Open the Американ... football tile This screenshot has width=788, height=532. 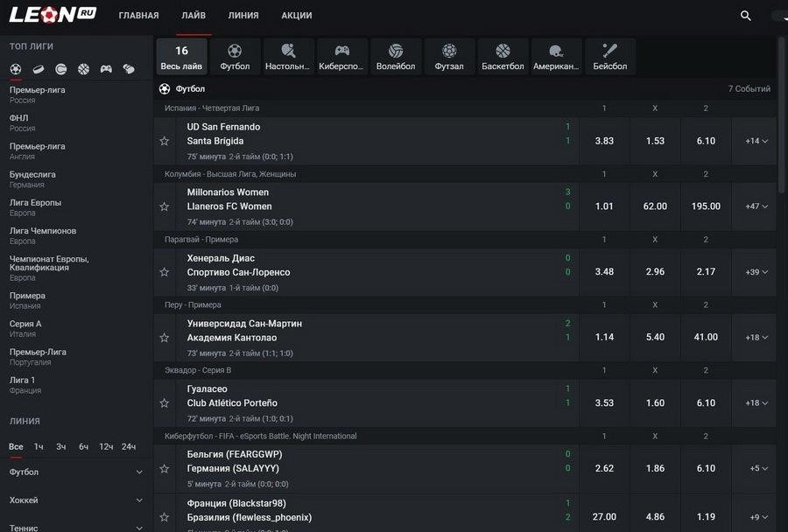click(x=556, y=56)
